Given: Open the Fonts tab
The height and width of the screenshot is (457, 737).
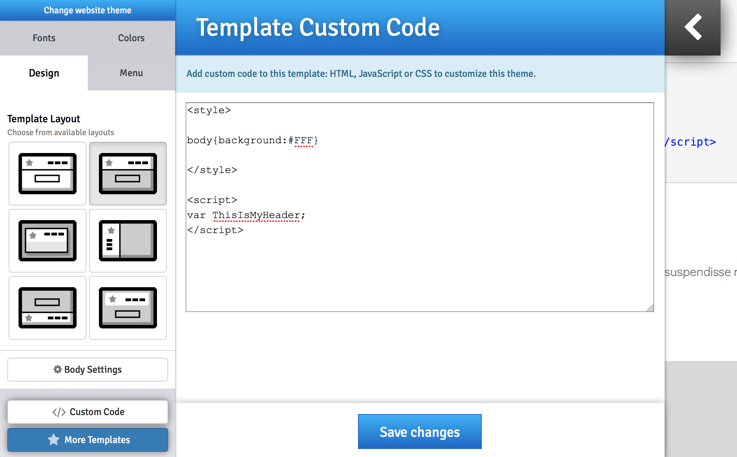Looking at the screenshot, I should coord(44,38).
